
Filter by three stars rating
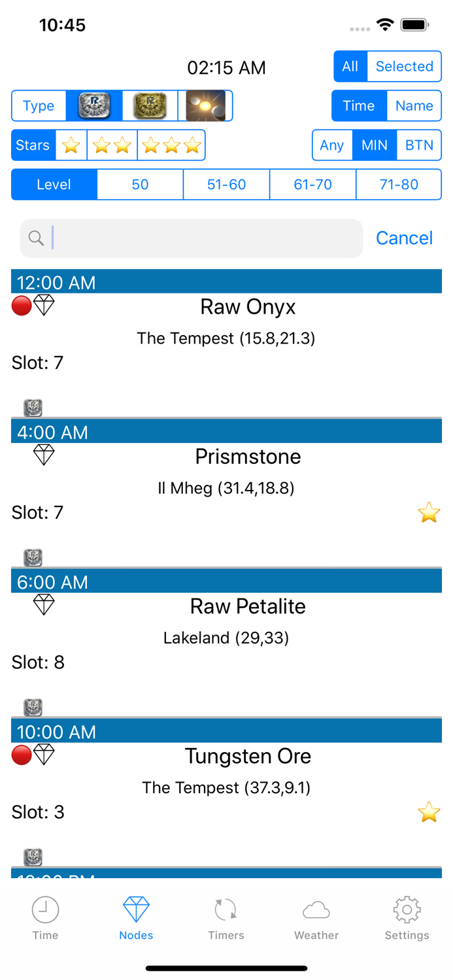point(171,145)
